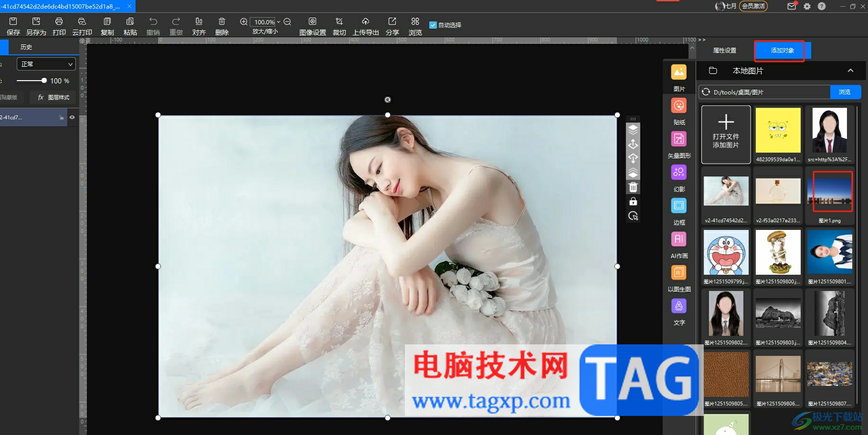Screen dimensions: 868x435
Task: Click Open File Add Picture (打开文件添加图片) tile
Action: (x=726, y=135)
